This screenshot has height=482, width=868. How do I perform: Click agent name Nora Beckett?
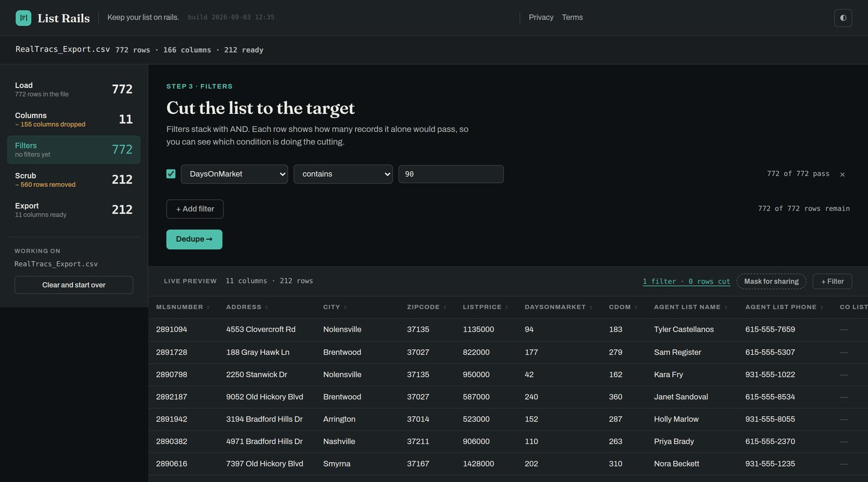click(676, 463)
